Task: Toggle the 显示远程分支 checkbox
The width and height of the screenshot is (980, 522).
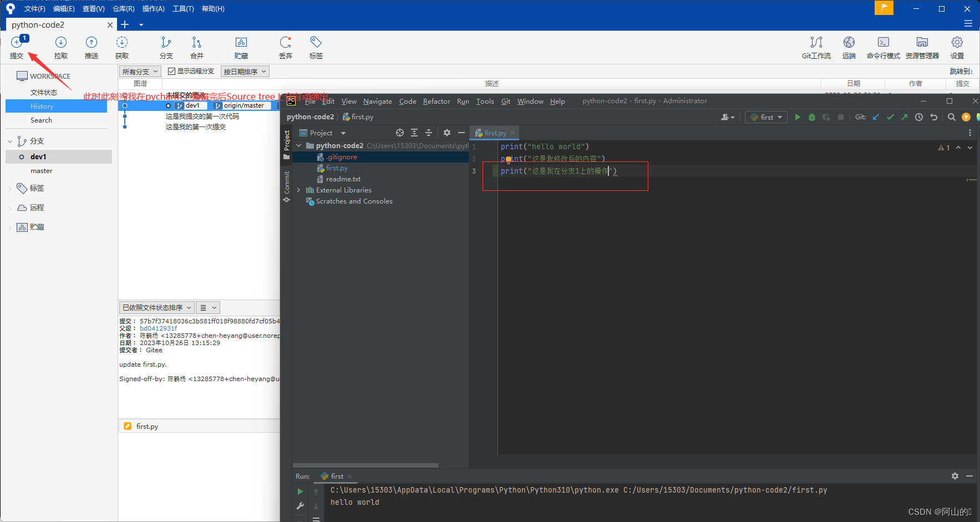Action: coord(171,71)
